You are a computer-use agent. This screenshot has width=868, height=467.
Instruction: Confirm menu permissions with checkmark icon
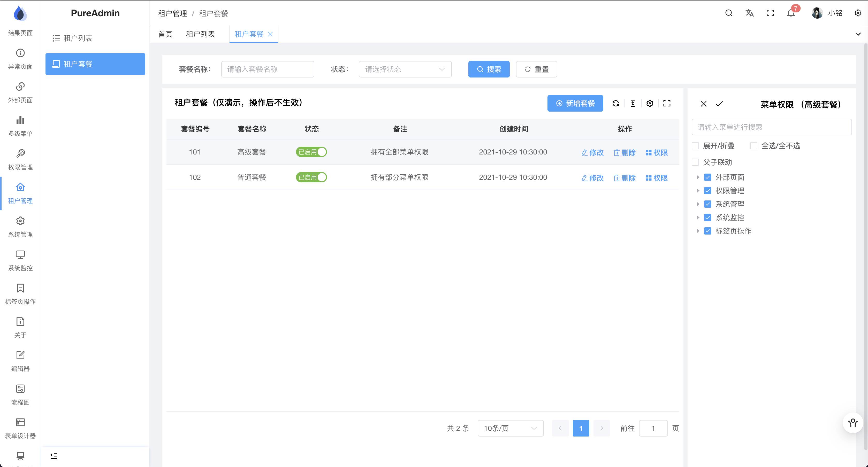(x=719, y=104)
